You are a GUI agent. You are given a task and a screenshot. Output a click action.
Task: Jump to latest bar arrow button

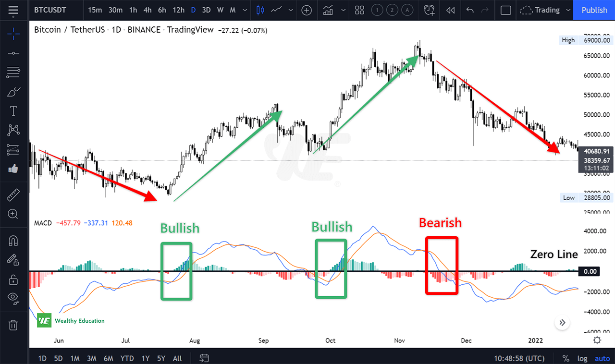click(562, 323)
